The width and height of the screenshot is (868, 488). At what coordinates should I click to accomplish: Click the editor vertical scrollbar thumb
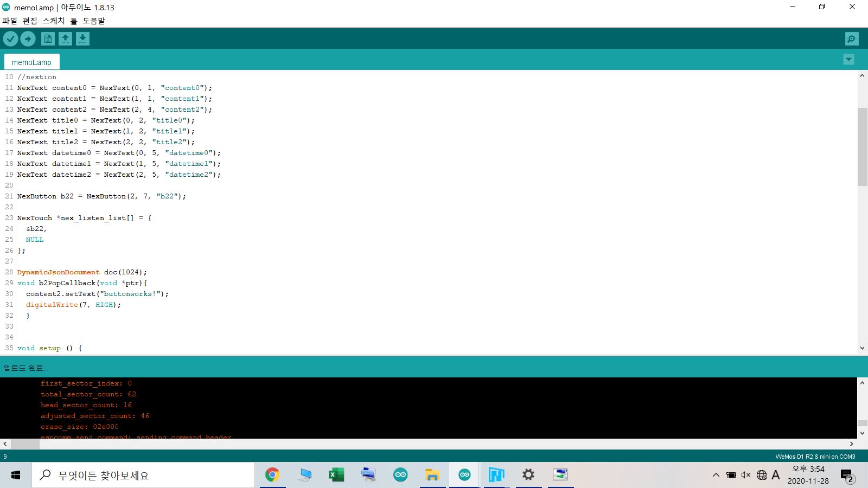(x=862, y=147)
